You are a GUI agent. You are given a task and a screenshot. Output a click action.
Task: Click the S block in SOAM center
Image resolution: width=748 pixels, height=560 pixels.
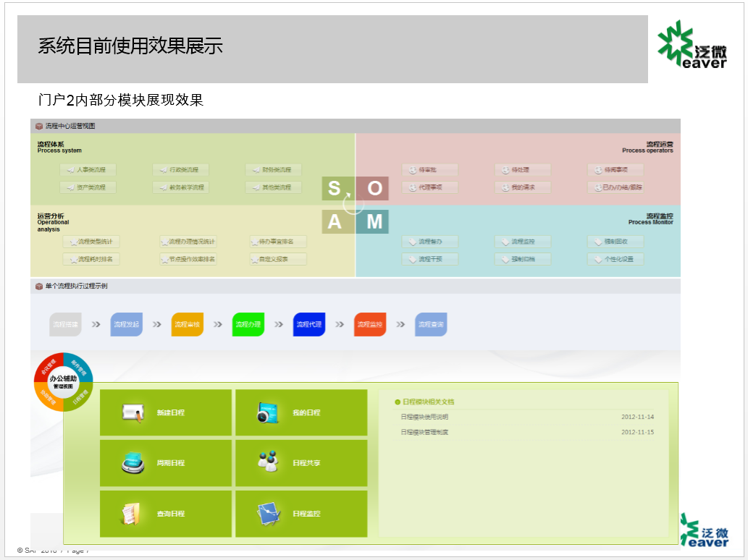tap(334, 189)
